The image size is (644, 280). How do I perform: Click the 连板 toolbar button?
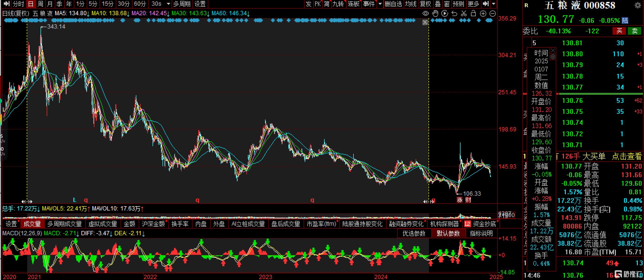click(x=353, y=4)
